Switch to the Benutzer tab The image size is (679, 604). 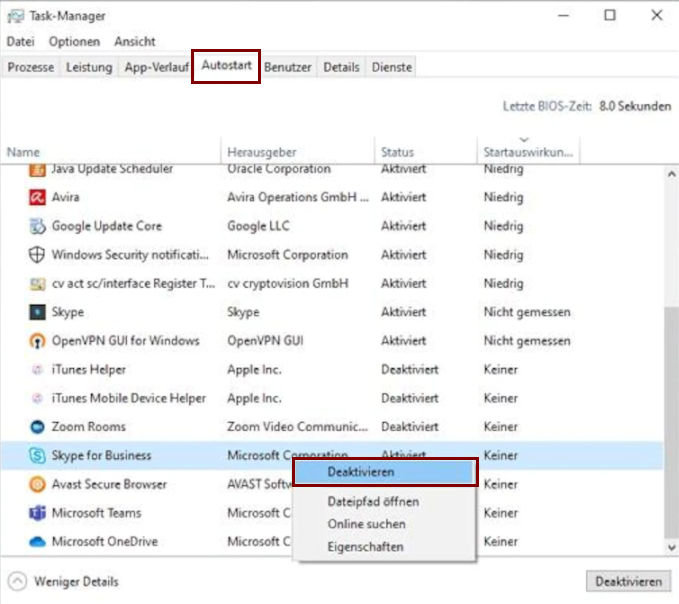tap(288, 67)
